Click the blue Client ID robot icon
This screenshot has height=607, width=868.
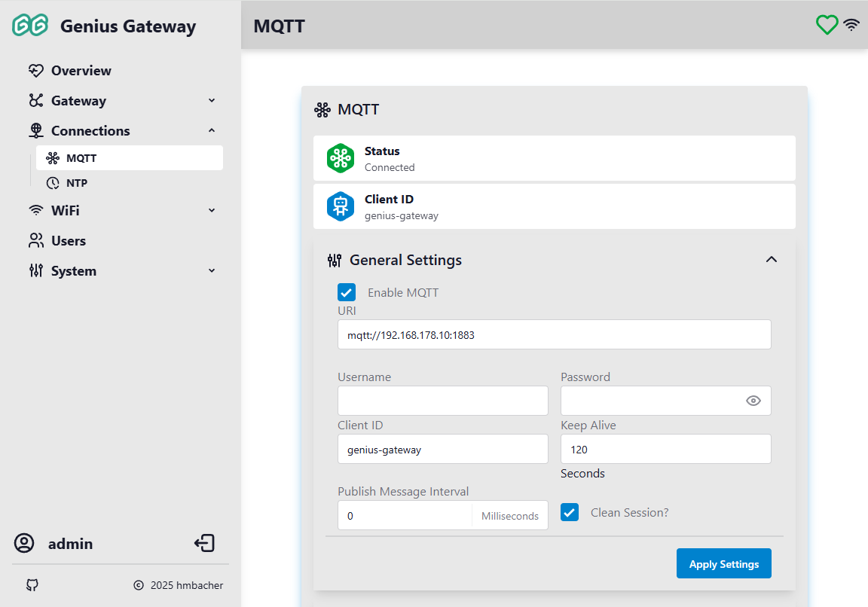pos(341,206)
